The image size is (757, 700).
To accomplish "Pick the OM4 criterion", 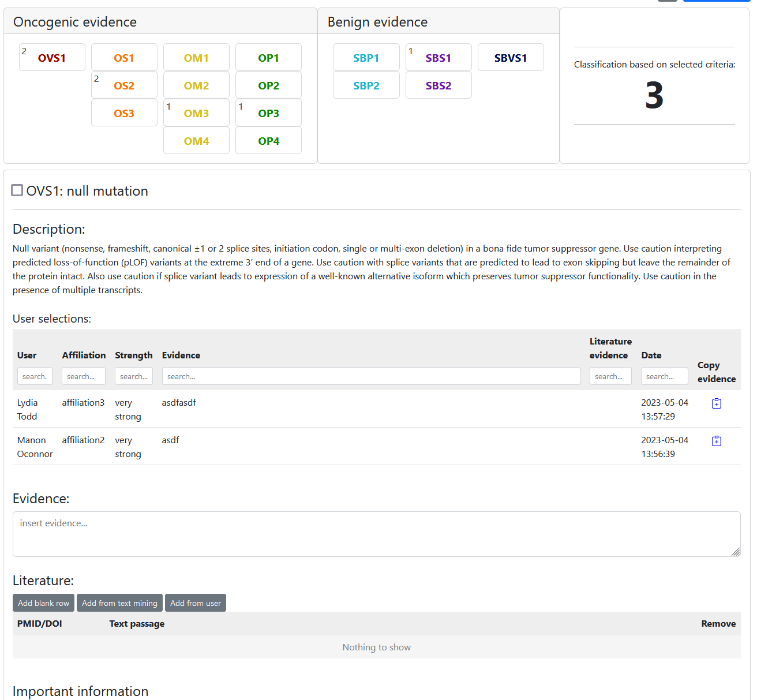I will 196,141.
